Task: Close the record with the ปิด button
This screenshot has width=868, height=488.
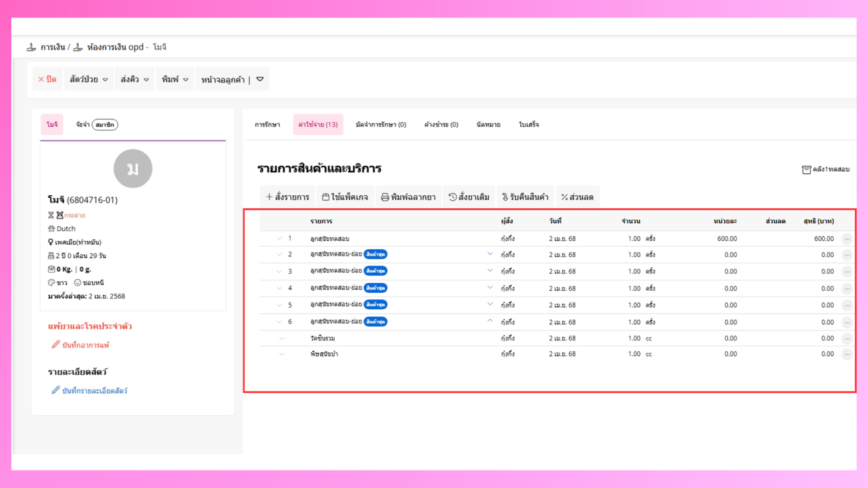Action: [x=47, y=79]
